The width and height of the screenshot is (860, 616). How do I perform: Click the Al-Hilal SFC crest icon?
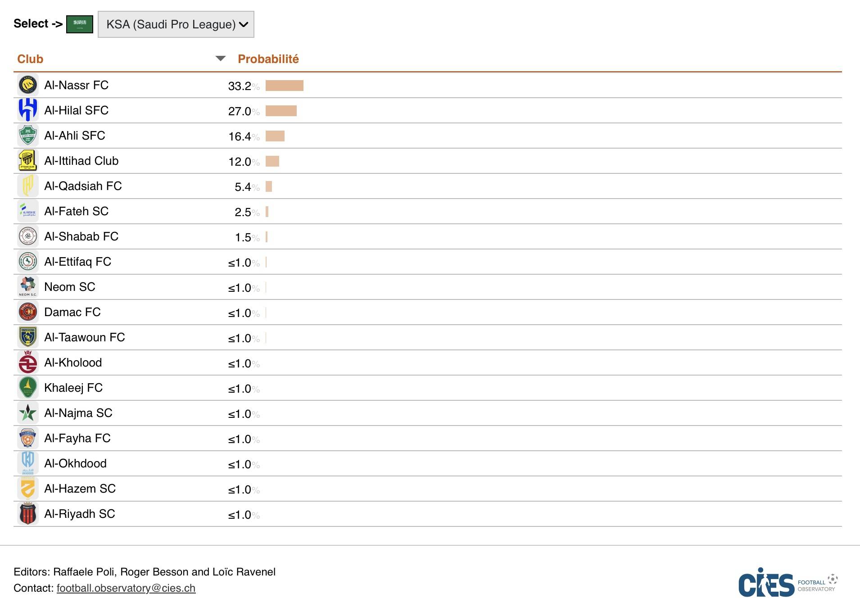coord(28,110)
